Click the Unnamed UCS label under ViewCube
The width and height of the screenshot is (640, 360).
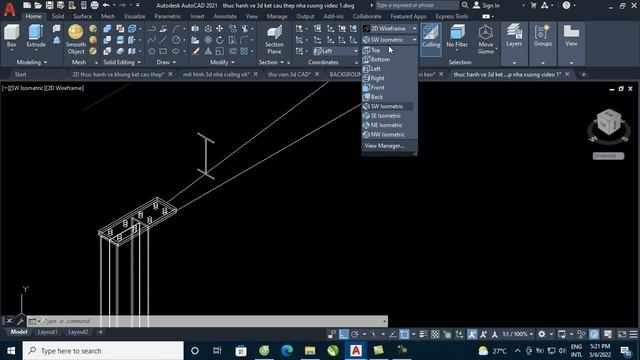point(608,156)
